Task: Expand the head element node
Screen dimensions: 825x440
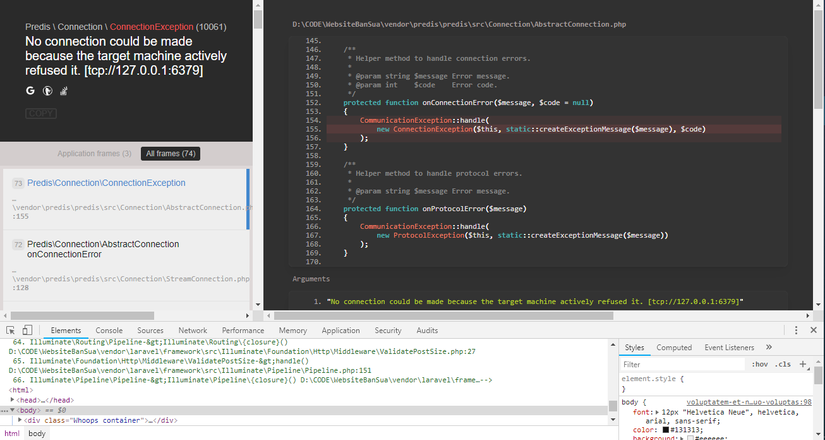Action: (13, 399)
